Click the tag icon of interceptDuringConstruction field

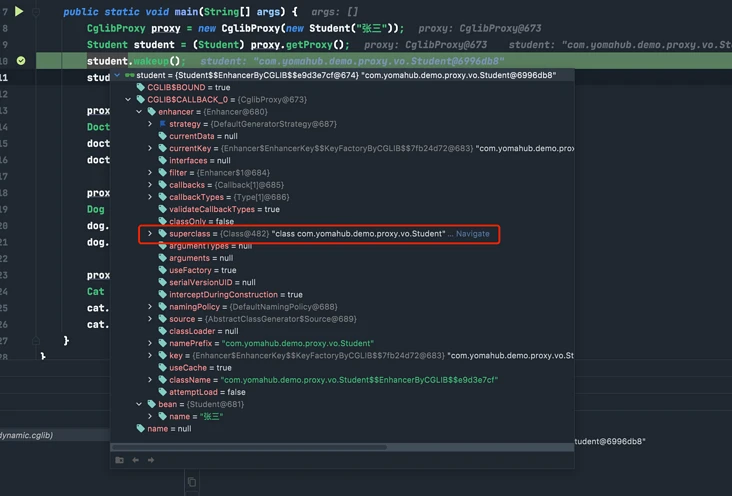[162, 294]
